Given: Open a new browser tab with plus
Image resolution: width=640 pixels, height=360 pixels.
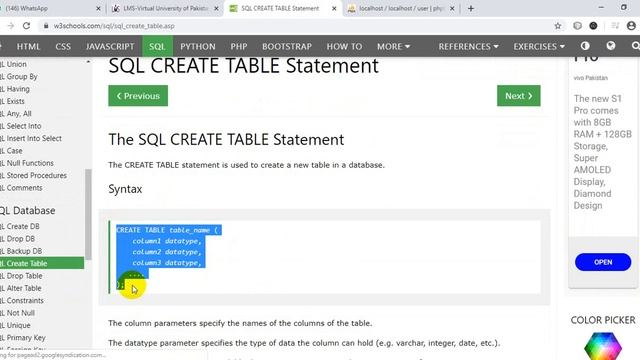Looking at the screenshot, I should click(x=471, y=8).
